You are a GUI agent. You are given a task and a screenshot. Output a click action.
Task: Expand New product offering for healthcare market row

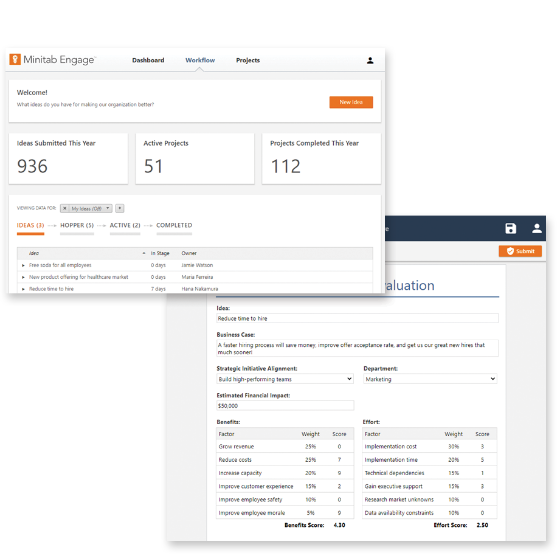click(23, 277)
